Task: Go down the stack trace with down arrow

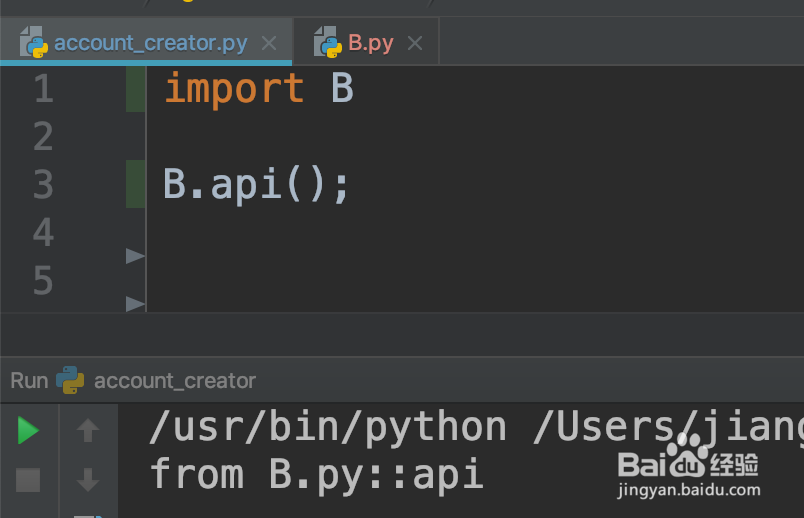Action: click(x=88, y=480)
